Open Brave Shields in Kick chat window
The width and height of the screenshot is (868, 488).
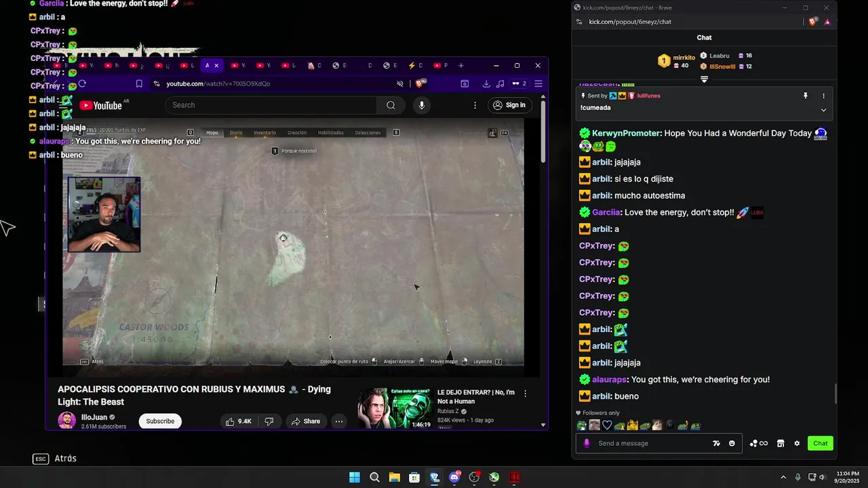click(813, 22)
